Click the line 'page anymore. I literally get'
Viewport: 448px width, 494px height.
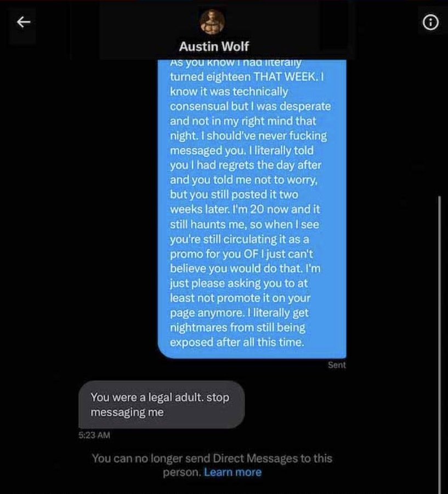click(239, 312)
